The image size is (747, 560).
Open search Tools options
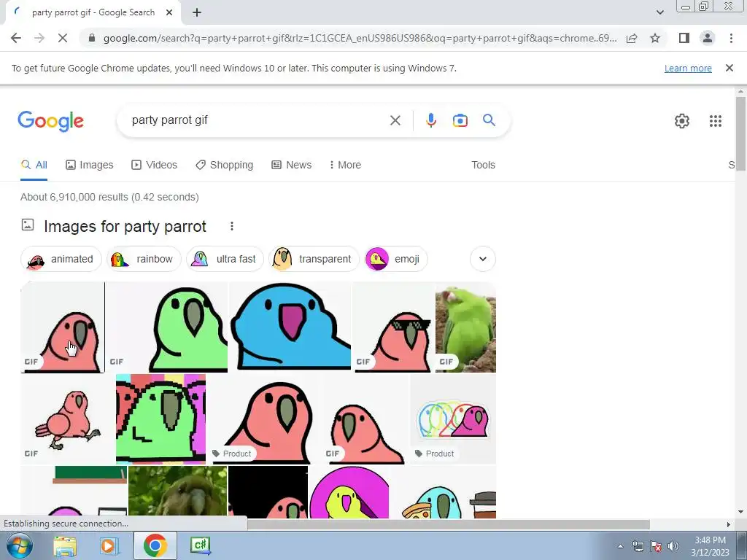pyautogui.click(x=483, y=166)
